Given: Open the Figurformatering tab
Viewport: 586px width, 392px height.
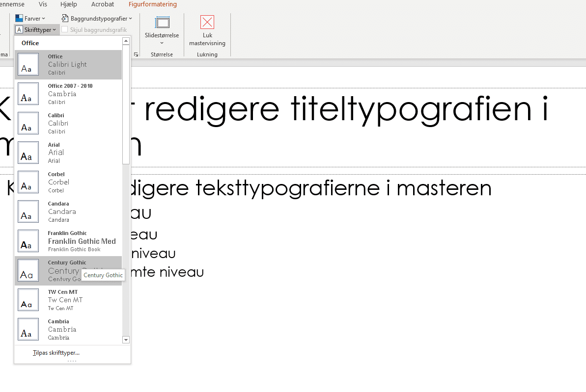Looking at the screenshot, I should point(152,4).
